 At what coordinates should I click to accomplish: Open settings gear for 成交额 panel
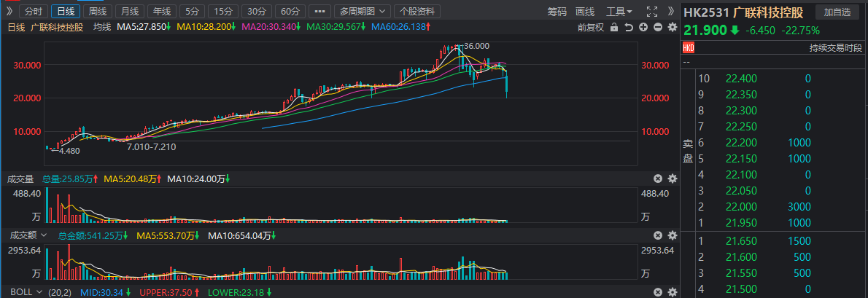point(673,235)
